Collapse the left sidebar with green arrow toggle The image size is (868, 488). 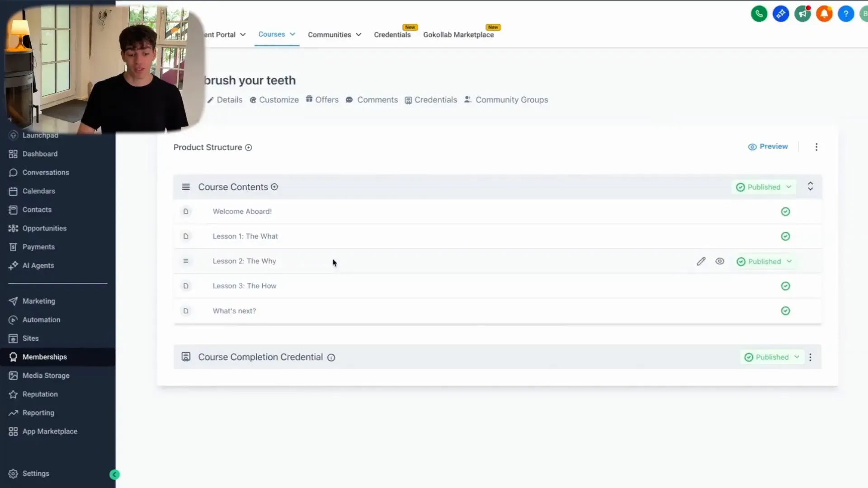[114, 474]
